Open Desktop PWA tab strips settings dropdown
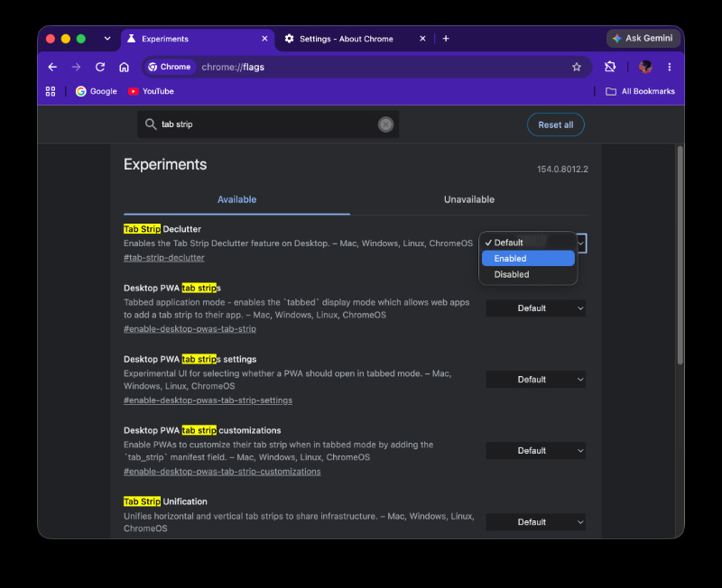Screen dimensions: 722x588 [536, 380]
